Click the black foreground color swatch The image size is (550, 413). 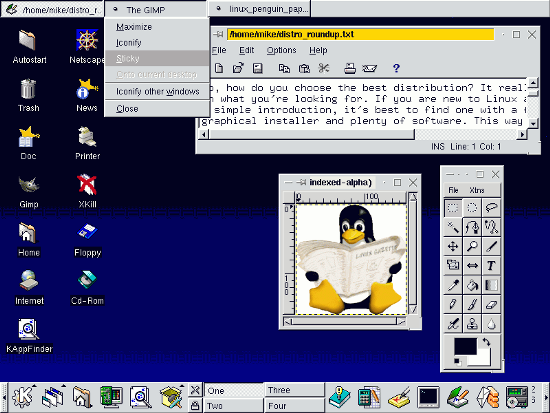click(x=465, y=346)
